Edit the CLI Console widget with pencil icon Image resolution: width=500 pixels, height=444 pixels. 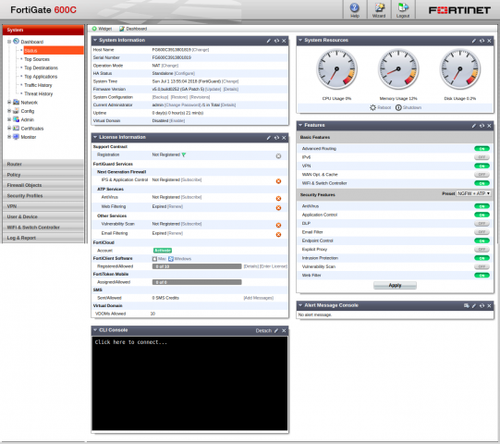pyautogui.click(x=276, y=331)
